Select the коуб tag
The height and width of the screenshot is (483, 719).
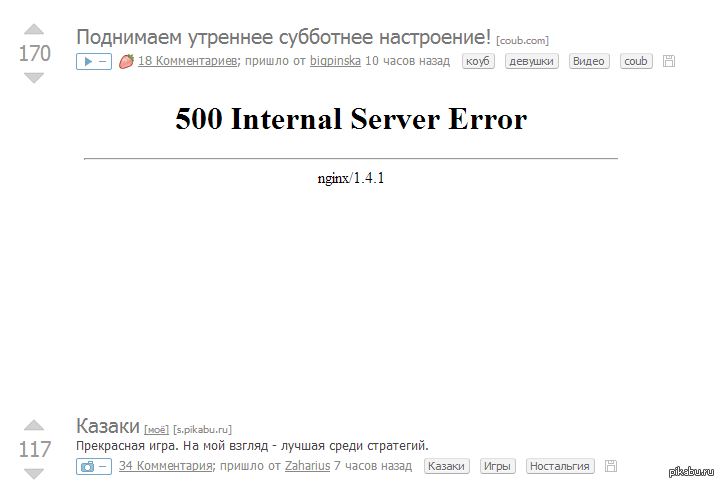478,61
